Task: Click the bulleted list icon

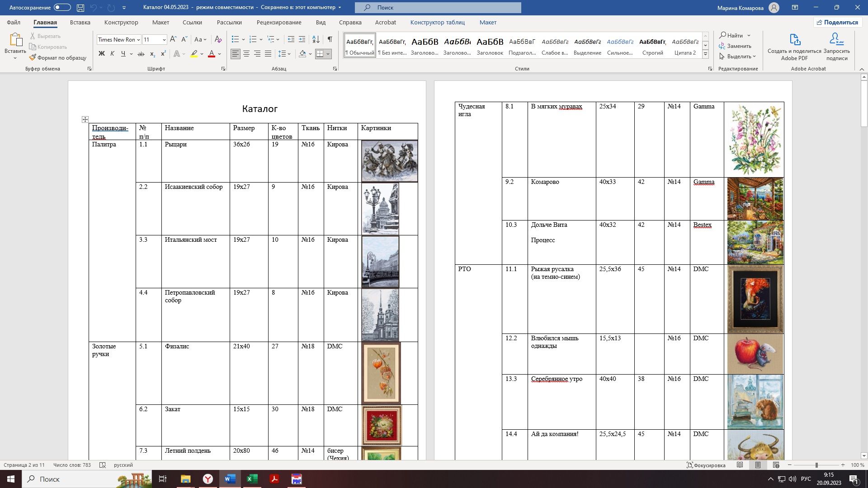Action: pos(235,39)
